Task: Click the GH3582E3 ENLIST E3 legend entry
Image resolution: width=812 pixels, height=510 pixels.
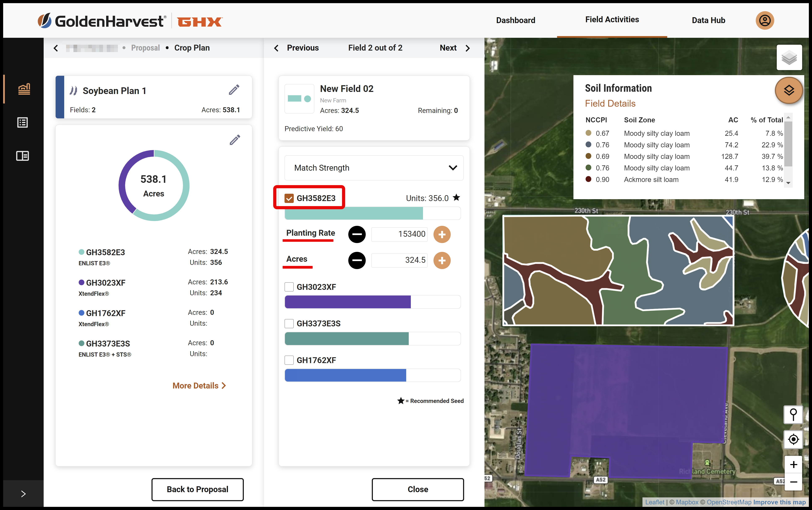Action: (x=153, y=257)
